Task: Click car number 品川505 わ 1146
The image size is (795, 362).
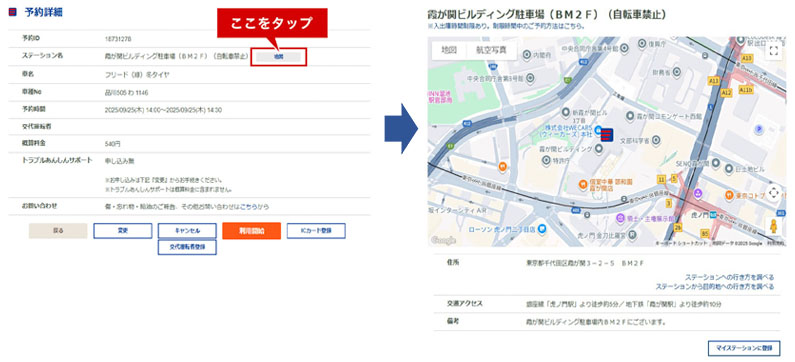Action: click(126, 93)
